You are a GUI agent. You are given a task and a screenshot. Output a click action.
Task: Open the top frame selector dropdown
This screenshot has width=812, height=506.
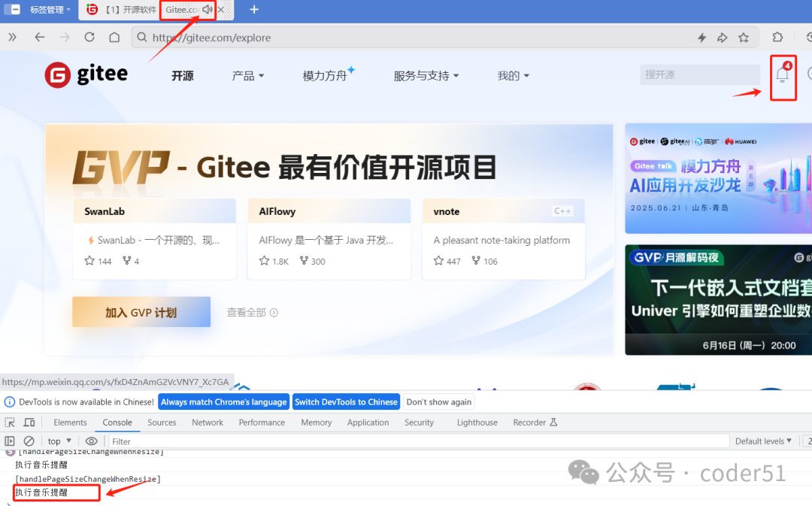tap(59, 441)
